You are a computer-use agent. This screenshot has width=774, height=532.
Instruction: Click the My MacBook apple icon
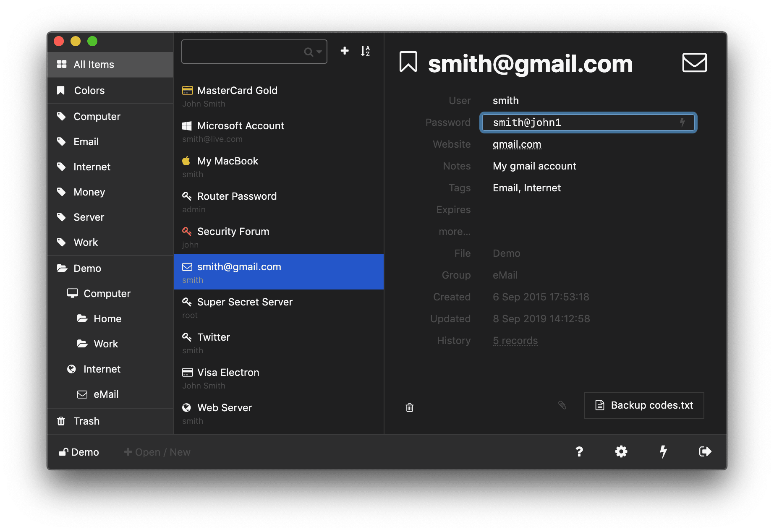(x=186, y=161)
